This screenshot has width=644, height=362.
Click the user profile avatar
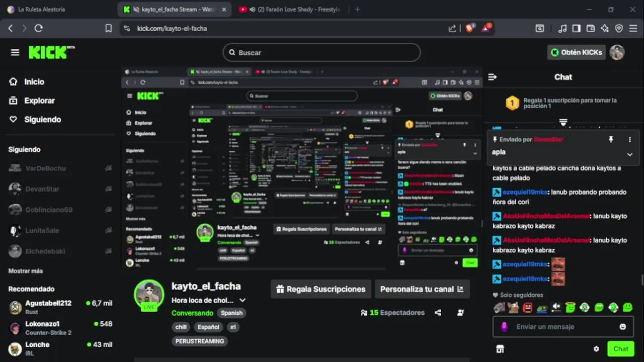click(x=617, y=52)
